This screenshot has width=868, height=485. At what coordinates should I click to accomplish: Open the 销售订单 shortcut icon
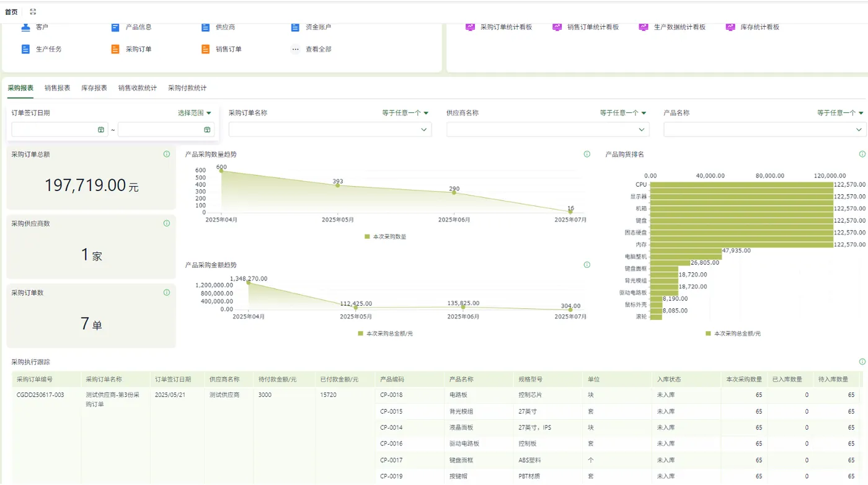205,49
